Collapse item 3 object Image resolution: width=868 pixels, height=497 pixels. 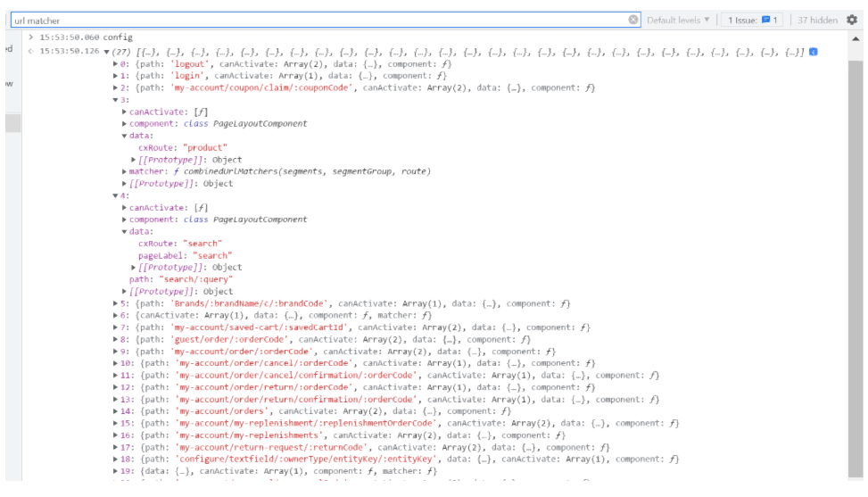click(115, 100)
